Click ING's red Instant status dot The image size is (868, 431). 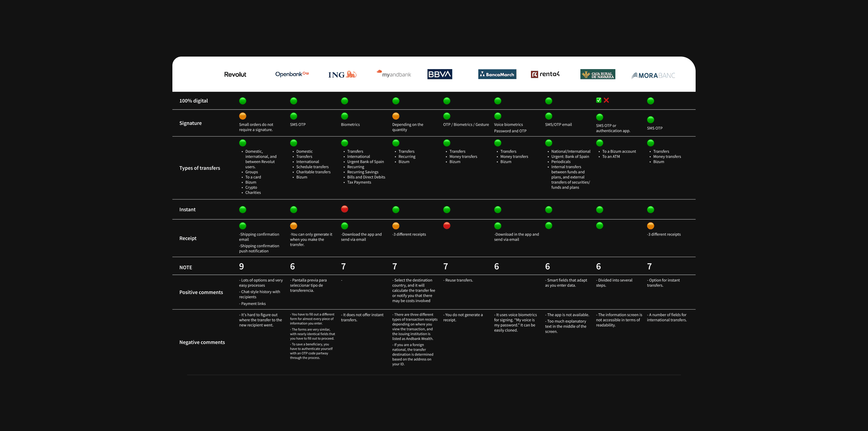(344, 209)
